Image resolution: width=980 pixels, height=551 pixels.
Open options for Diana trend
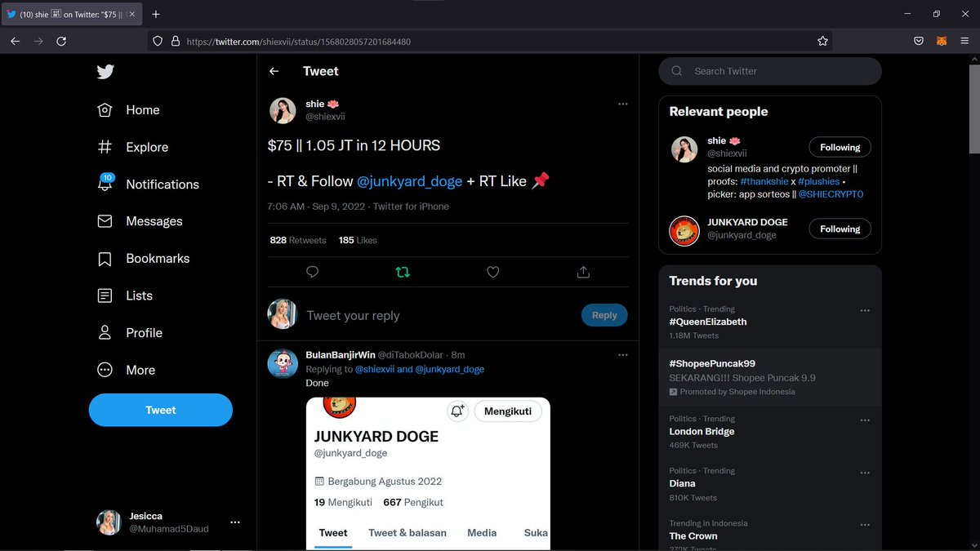tap(865, 472)
